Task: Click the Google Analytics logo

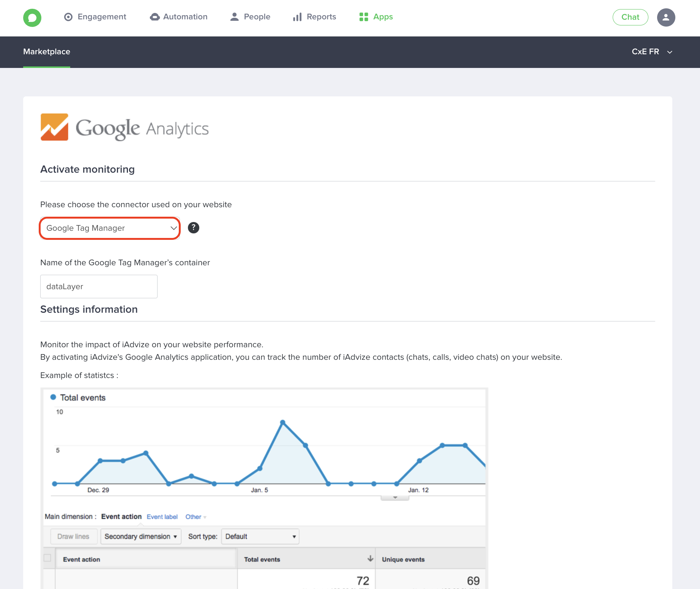Action: coord(125,128)
